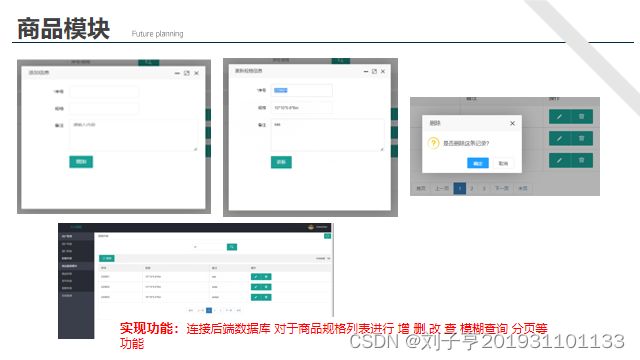The height and width of the screenshot is (360, 640).
Task: Edit the first table row in list page
Action: [x=256, y=277]
